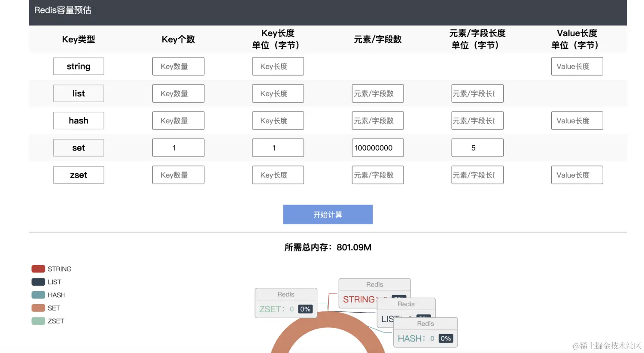Viewport: 644px width, 353px height.
Task: Edit the set row Key长度 value 1
Action: click(x=278, y=148)
